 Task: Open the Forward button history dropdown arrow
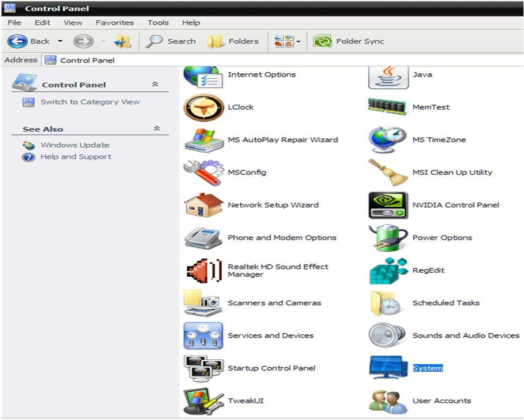click(x=103, y=41)
